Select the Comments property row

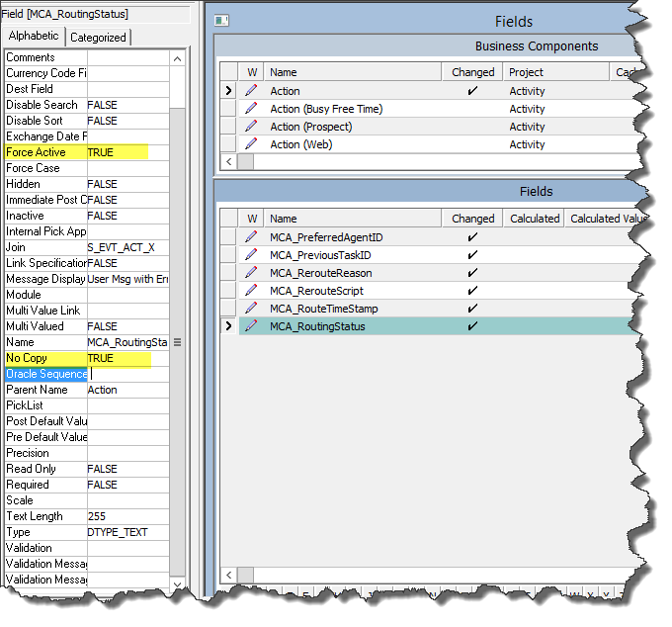(87, 57)
